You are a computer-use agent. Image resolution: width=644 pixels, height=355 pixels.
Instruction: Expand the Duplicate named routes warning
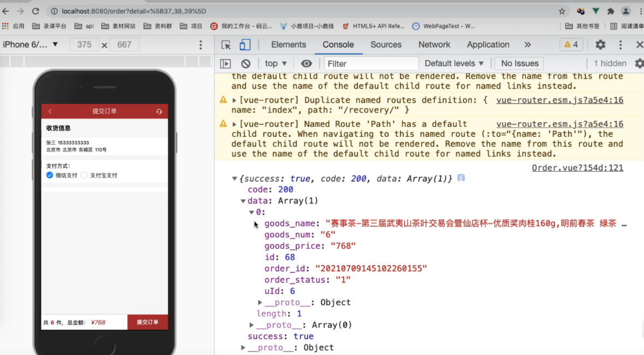coord(234,100)
